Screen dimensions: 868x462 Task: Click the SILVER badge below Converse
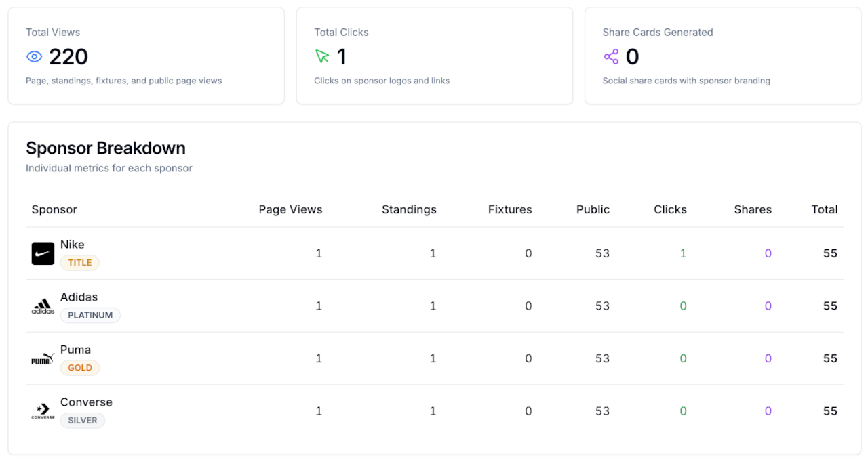point(82,420)
